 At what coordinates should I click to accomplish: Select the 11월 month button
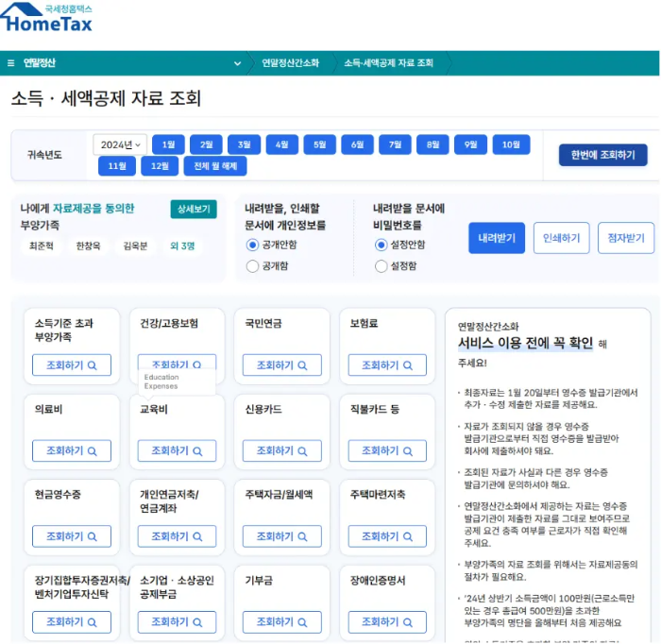[117, 166]
